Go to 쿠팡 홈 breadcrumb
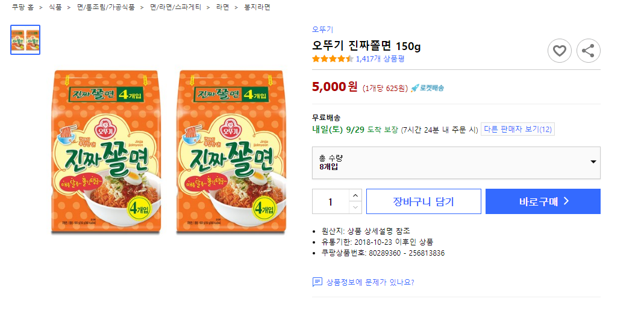Viewport: 644px width, 328px height. pyautogui.click(x=23, y=7)
